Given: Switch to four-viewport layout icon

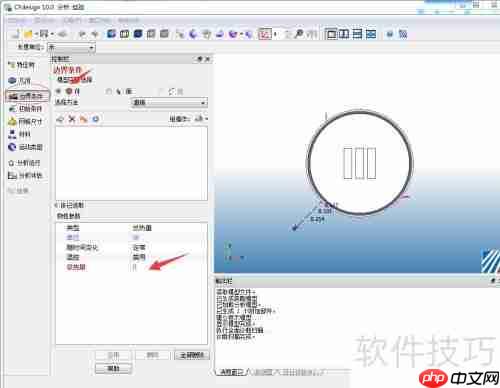Looking at the screenshot, I should coord(371,34).
